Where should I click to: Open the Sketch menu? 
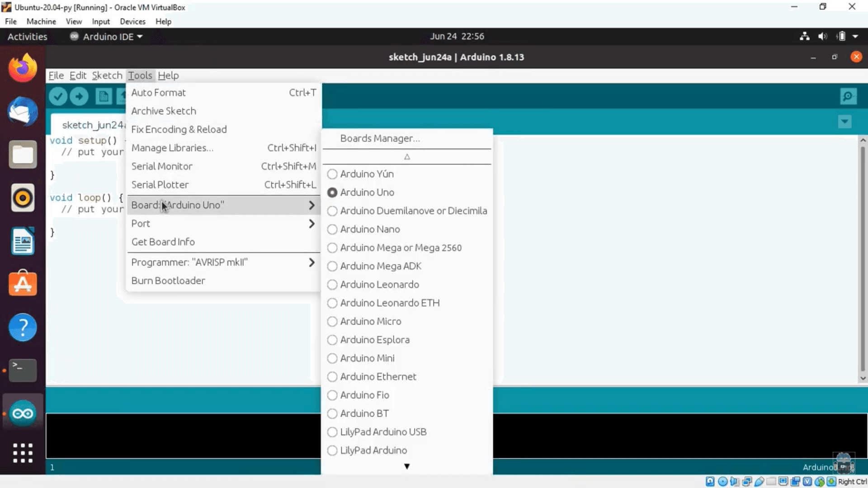tap(107, 75)
